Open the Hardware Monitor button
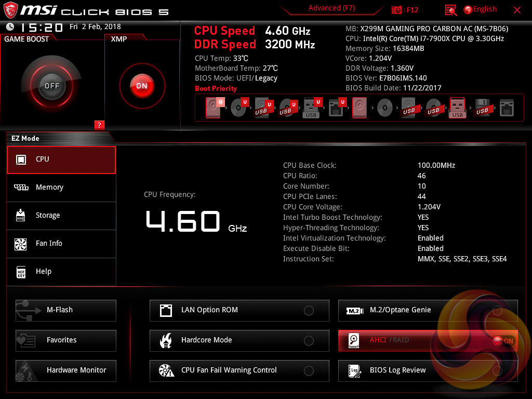 pos(66,370)
